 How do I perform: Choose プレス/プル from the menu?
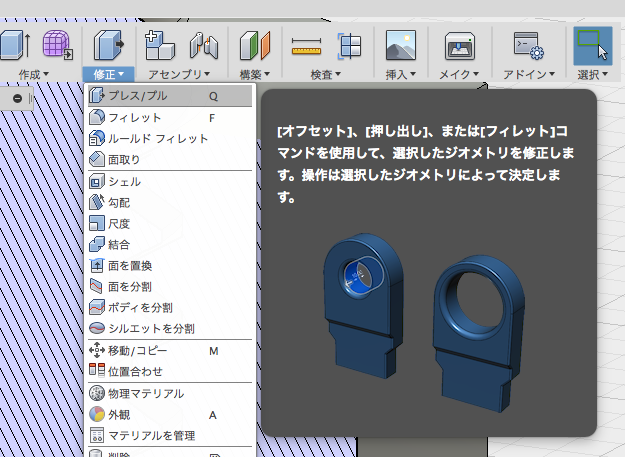pos(170,96)
